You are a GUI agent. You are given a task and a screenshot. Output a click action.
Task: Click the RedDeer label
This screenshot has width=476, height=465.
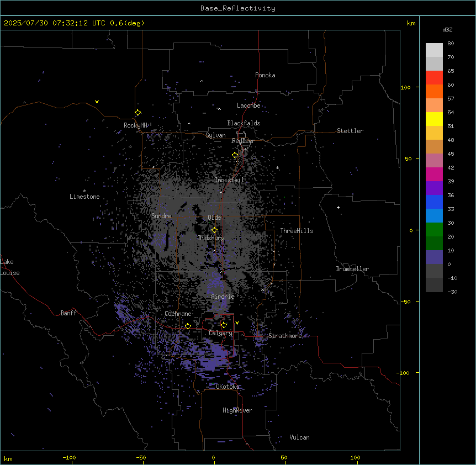click(x=243, y=141)
